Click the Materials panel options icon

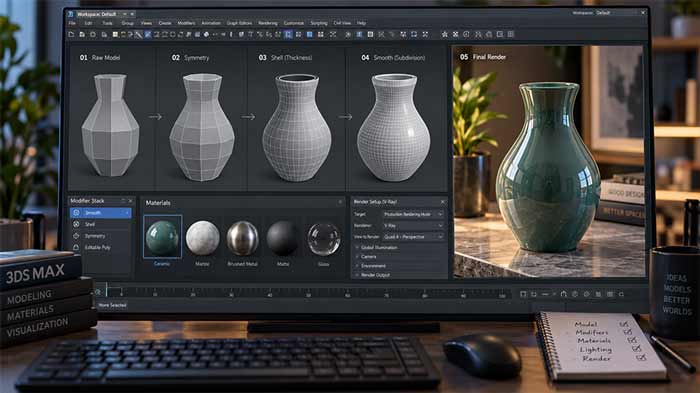(340, 202)
